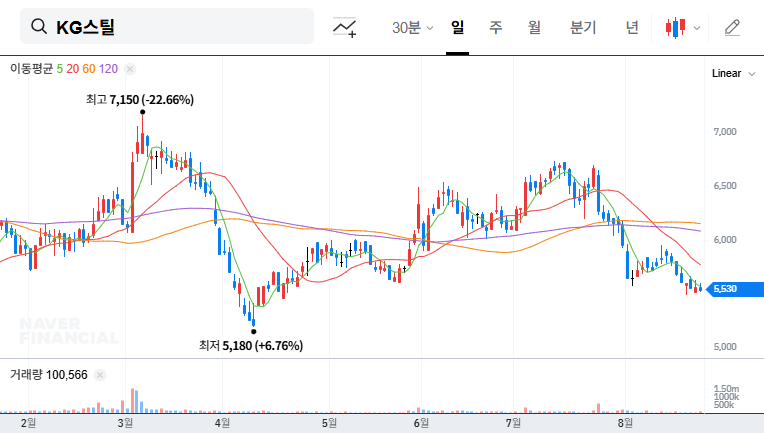The width and height of the screenshot is (764, 433).
Task: Select the pencil drawing tool
Action: (732, 28)
